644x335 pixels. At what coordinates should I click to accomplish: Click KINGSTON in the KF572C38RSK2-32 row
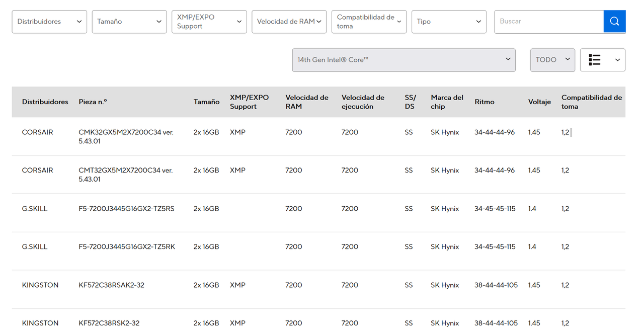coord(40,323)
